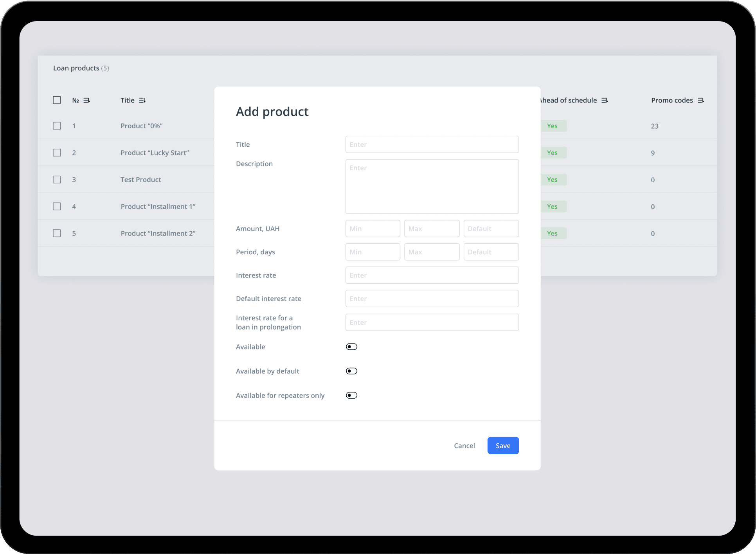Screen dimensions: 756x554
Task: Toggle the Available switch
Action: pyautogui.click(x=351, y=347)
